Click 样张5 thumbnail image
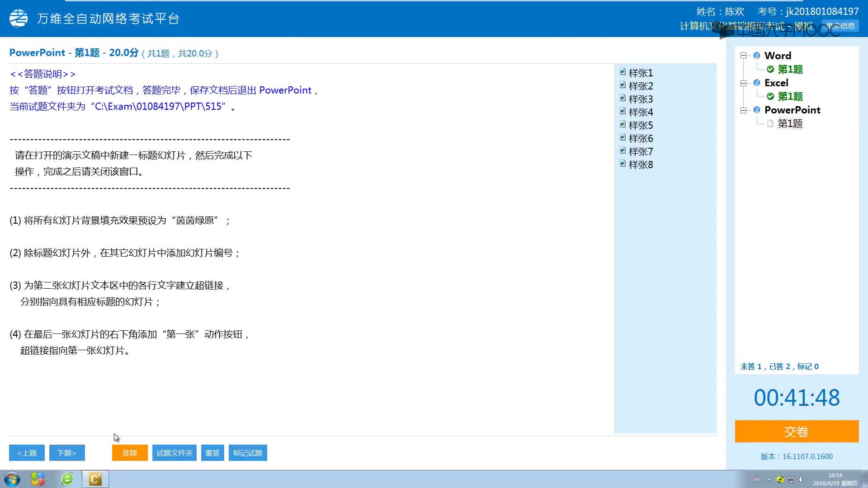This screenshot has width=868, height=488. tap(623, 125)
